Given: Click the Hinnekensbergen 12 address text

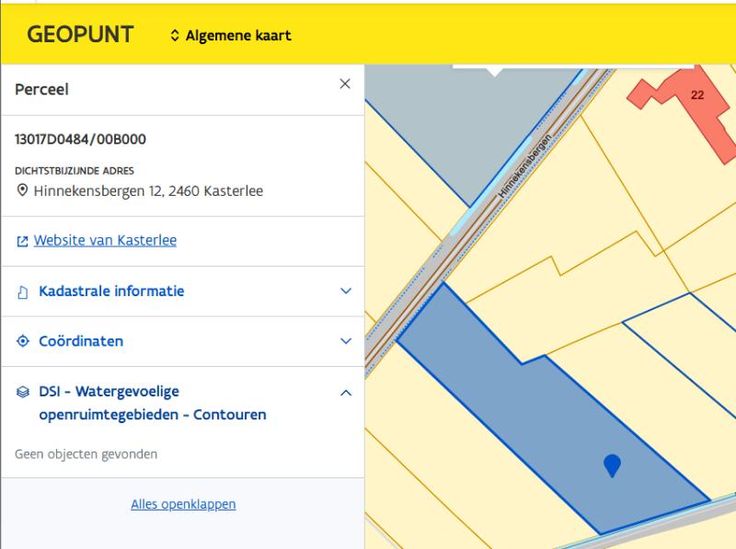Looking at the screenshot, I should click(148, 190).
